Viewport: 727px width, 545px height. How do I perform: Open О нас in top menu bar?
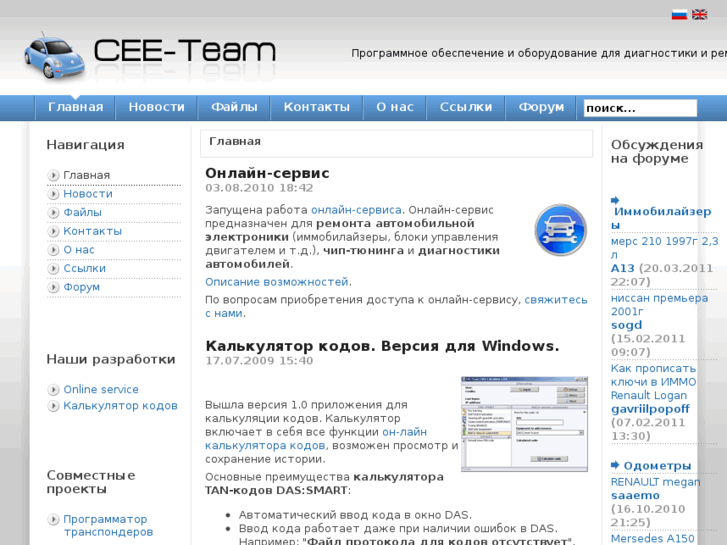point(395,107)
